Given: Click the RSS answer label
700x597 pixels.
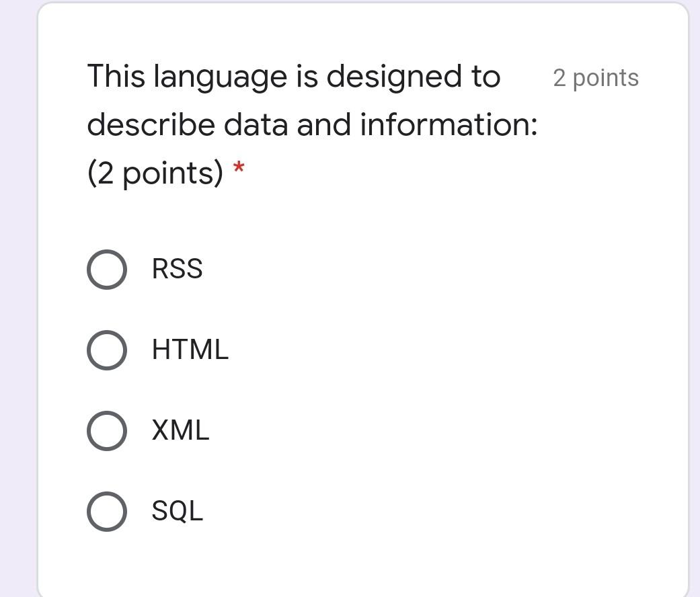Looking at the screenshot, I should [177, 269].
